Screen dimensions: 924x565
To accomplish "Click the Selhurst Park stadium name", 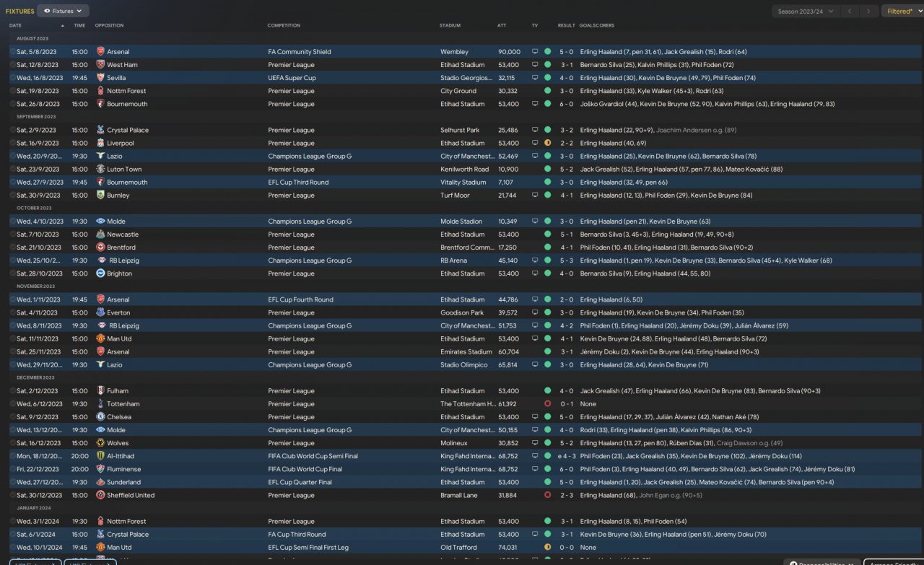I will tap(460, 130).
